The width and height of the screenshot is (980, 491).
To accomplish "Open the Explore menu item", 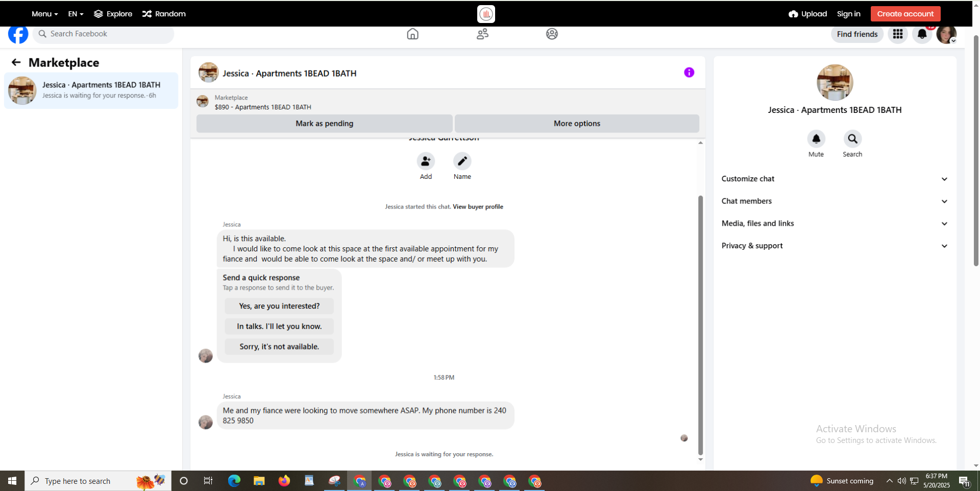I will pos(113,14).
